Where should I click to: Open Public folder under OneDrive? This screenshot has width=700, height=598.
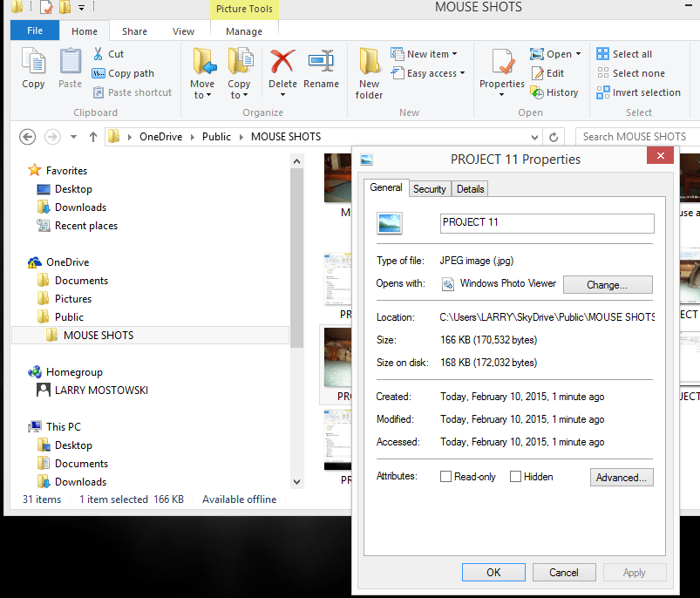(60, 316)
